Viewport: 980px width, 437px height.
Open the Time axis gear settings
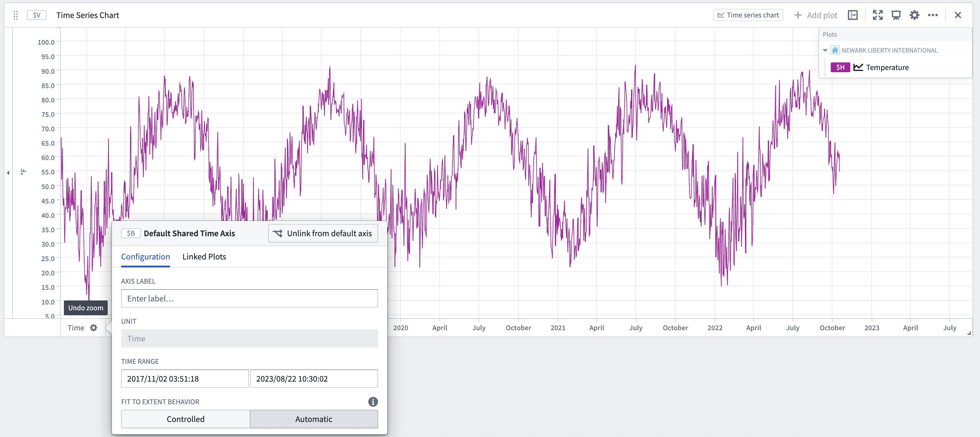click(x=94, y=327)
